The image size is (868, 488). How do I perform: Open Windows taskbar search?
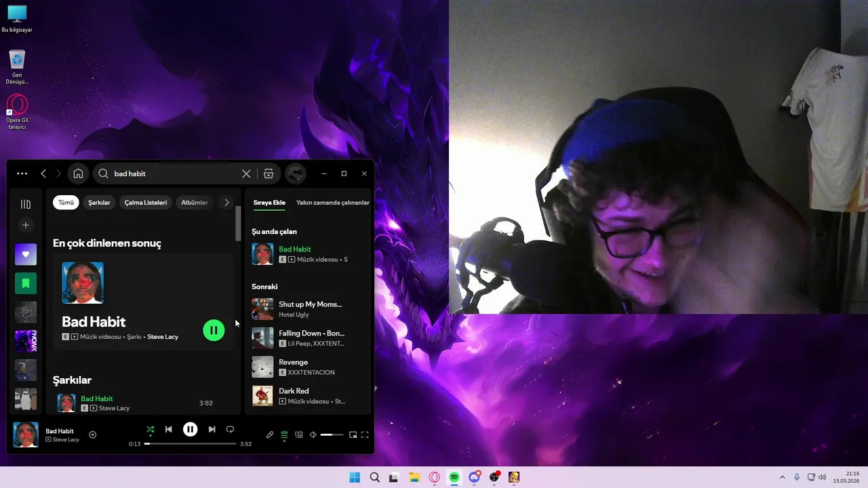(x=374, y=477)
